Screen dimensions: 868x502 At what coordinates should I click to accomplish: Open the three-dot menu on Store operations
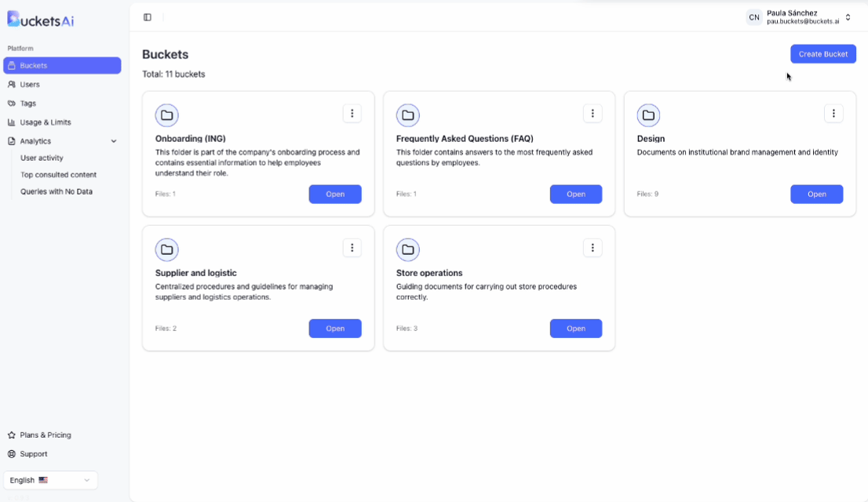[593, 248]
